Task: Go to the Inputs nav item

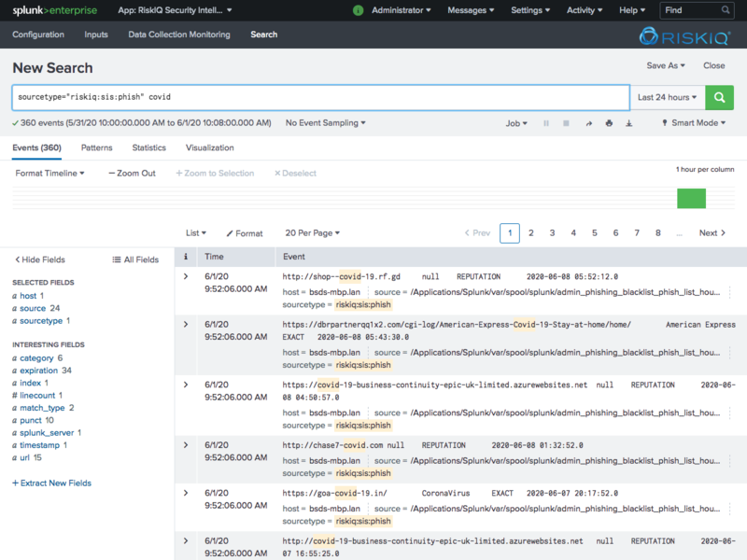Action: [x=96, y=35]
